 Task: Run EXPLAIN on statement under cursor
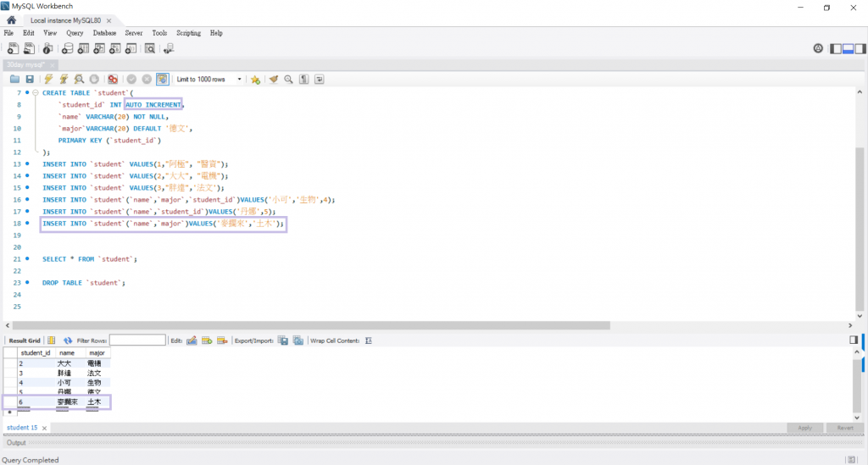[x=79, y=79]
